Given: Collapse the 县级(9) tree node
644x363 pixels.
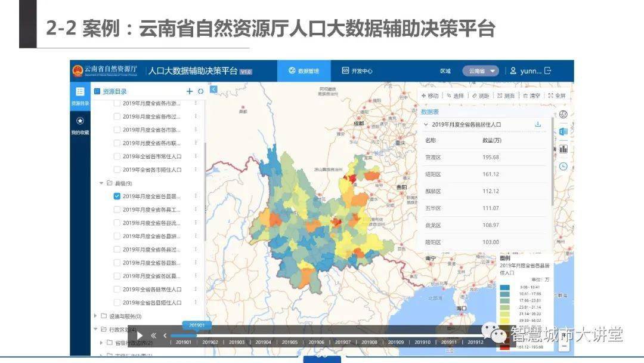Looking at the screenshot, I should (101, 184).
